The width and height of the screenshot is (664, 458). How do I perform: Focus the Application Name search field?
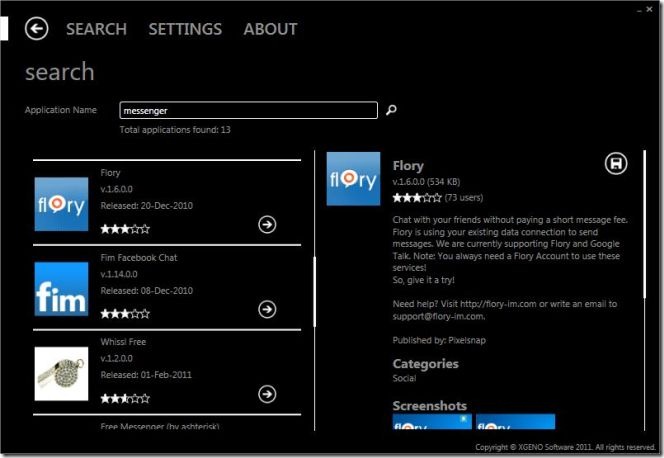click(x=249, y=110)
